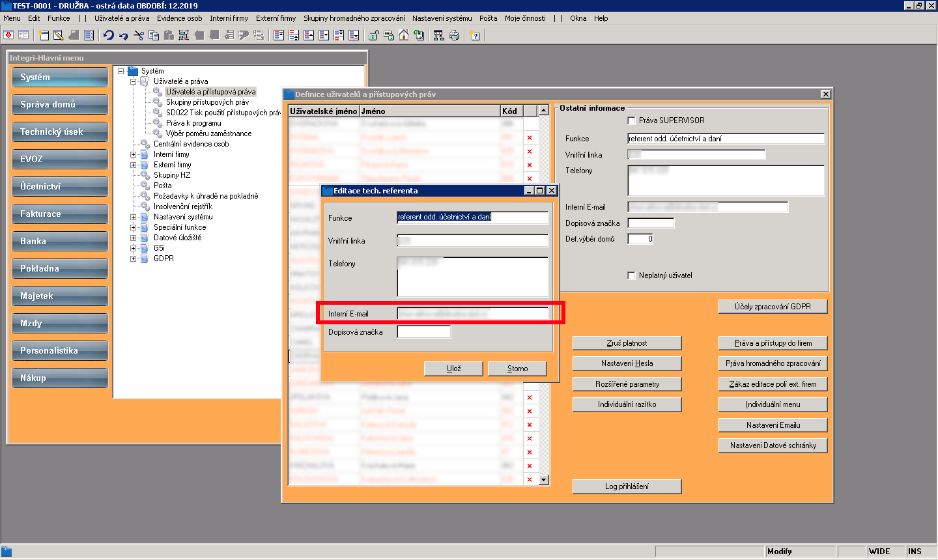Open the Nastavení systému menu
Image resolution: width=938 pixels, height=560 pixels.
click(442, 18)
